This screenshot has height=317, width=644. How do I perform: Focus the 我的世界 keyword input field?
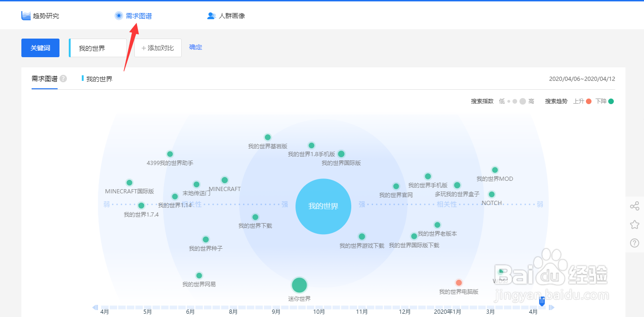(98, 48)
